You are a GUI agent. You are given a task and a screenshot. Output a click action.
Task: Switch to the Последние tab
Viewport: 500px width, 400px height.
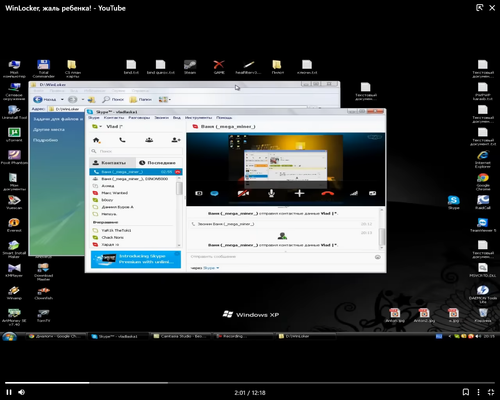tap(157, 163)
